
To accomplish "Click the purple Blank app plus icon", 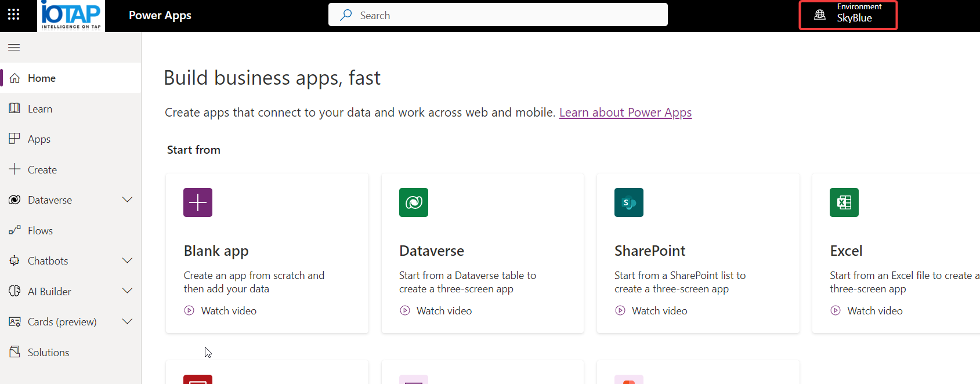I will [x=198, y=202].
